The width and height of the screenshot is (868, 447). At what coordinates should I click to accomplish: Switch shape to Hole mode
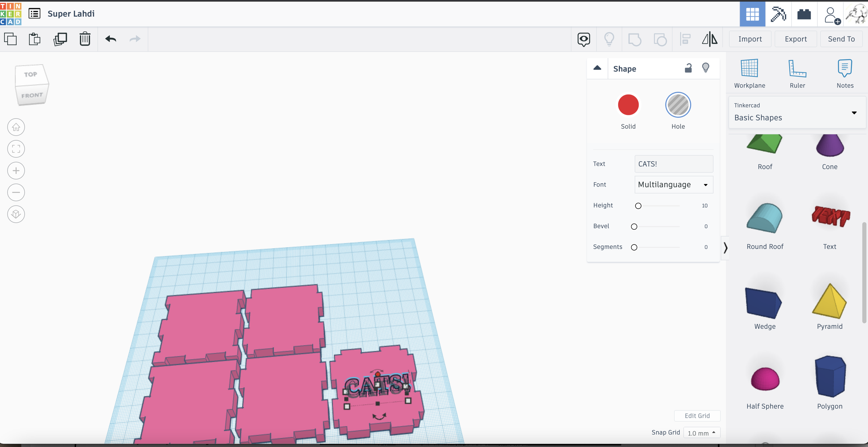678,105
